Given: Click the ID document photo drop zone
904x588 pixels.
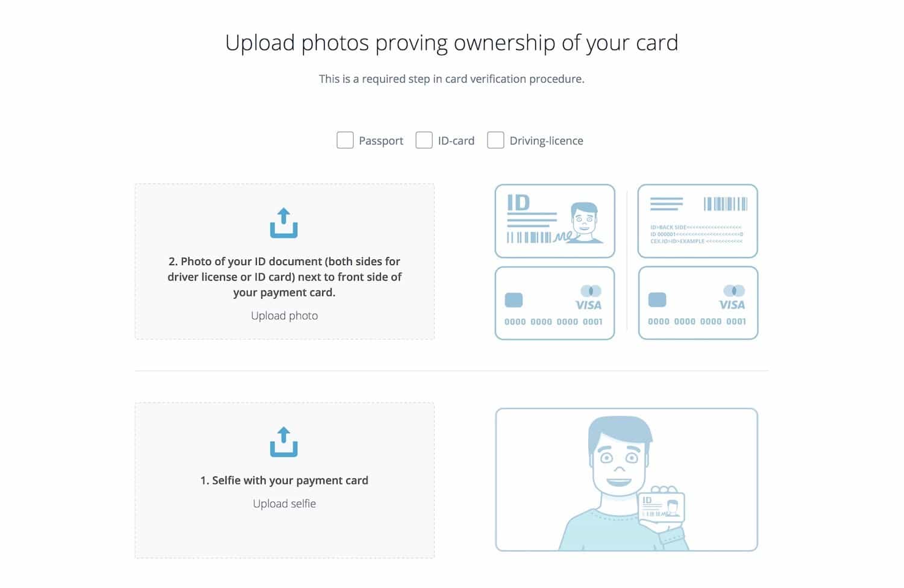Looking at the screenshot, I should [x=284, y=261].
